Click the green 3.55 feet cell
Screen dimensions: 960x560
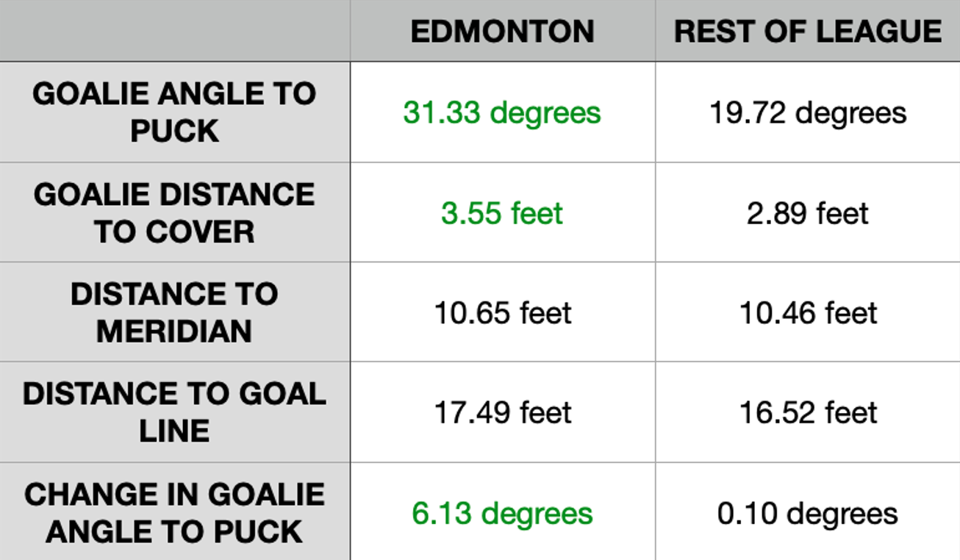(x=502, y=213)
